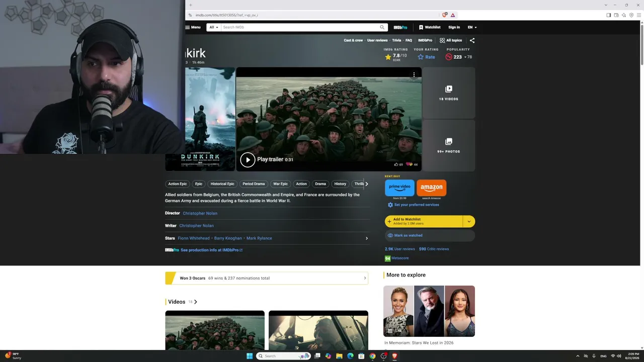Select the Drama genre chip
This screenshot has width=644, height=362.
tap(320, 184)
